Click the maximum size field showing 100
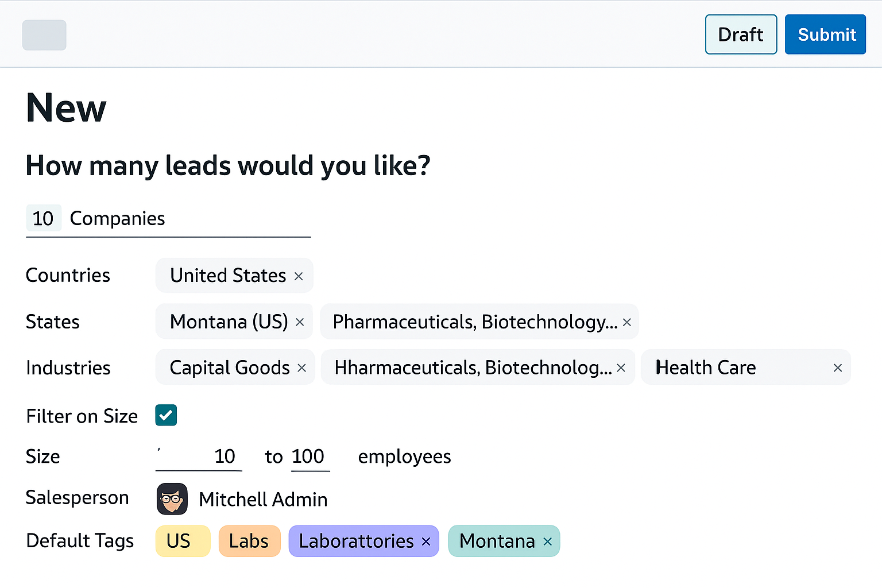This screenshot has width=882, height=588. click(310, 457)
